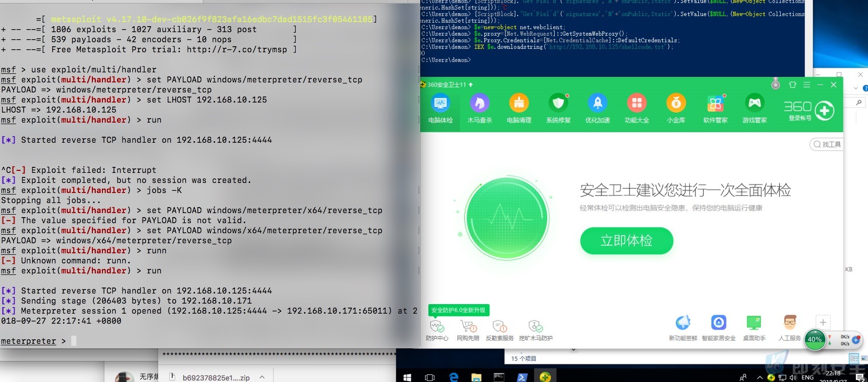Switch to PowerShell taskbar icon
The width and height of the screenshot is (868, 382).
tap(522, 377)
